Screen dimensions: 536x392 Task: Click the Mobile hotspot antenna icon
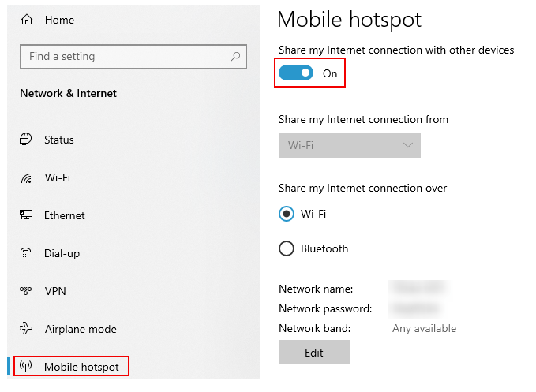point(25,367)
